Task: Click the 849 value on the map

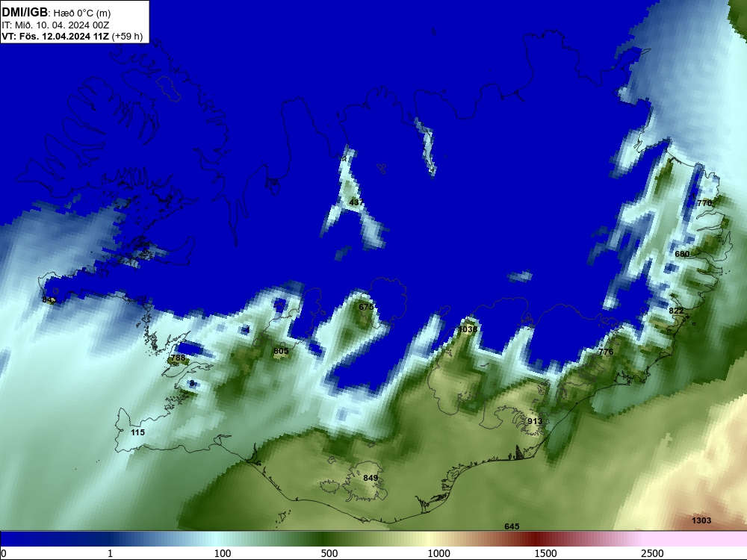Action: click(x=371, y=478)
